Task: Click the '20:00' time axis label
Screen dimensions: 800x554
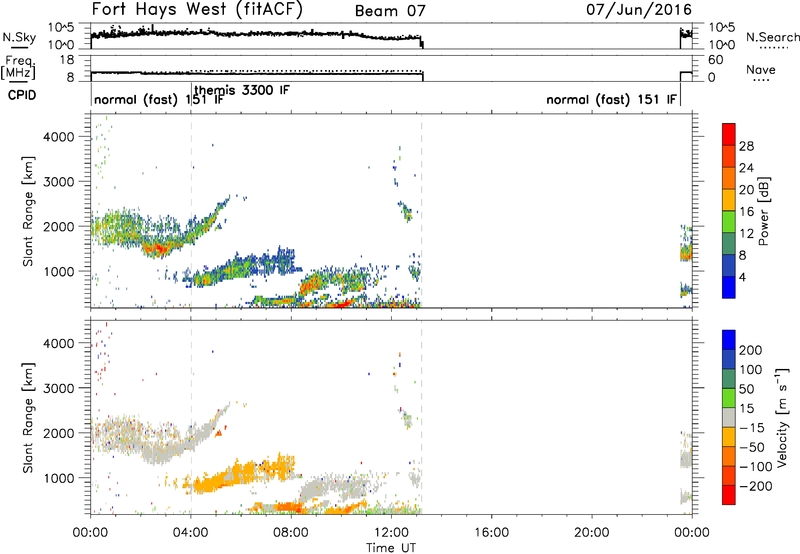Action: point(592,533)
